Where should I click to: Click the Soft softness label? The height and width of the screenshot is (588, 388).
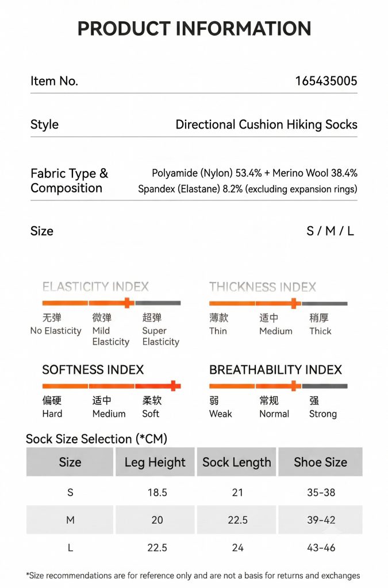point(151,413)
